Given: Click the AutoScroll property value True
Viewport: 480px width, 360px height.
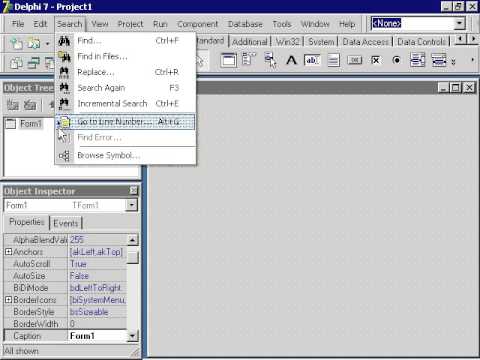Looking at the screenshot, I should click(x=97, y=264).
